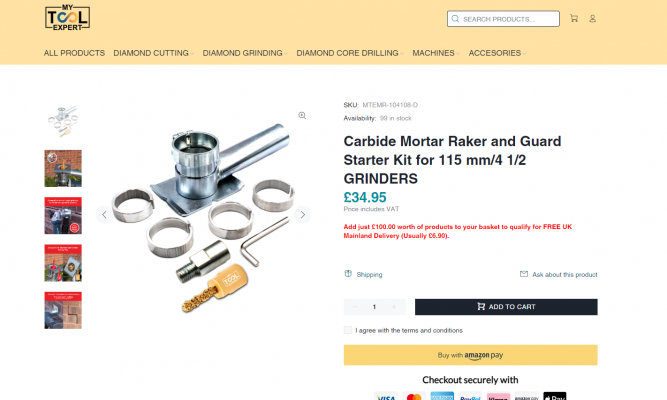Expand the Machines dropdown menu
Screen dimensions: 667x400
pyautogui.click(x=436, y=53)
